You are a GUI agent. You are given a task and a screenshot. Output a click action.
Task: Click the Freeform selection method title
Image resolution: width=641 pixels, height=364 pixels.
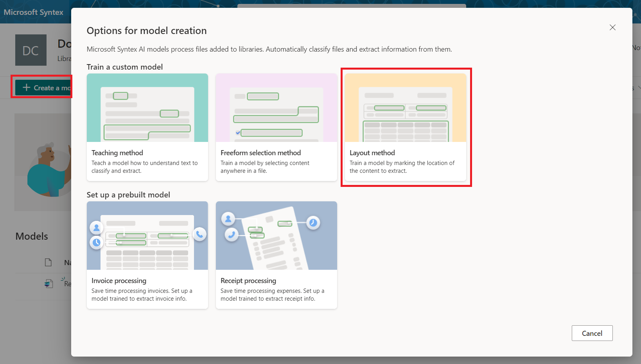pos(260,153)
